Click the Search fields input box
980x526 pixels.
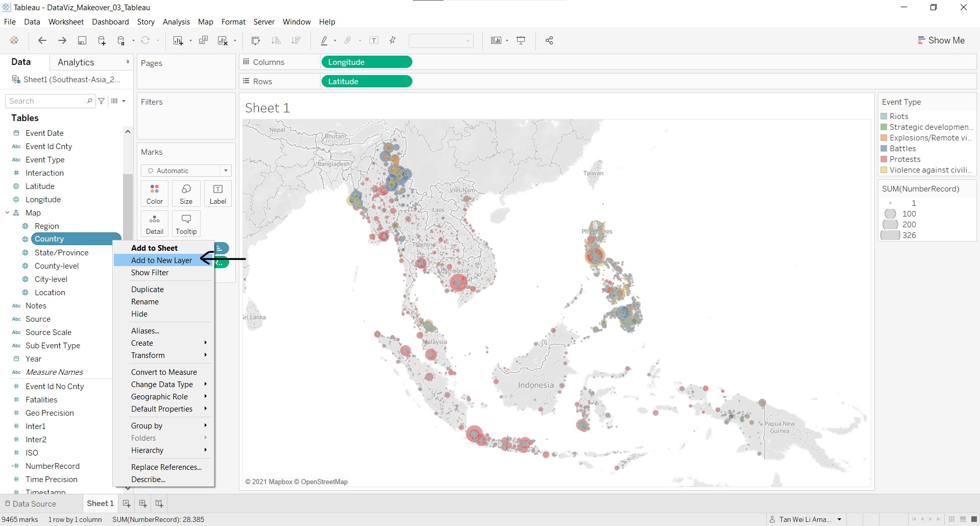pos(47,101)
